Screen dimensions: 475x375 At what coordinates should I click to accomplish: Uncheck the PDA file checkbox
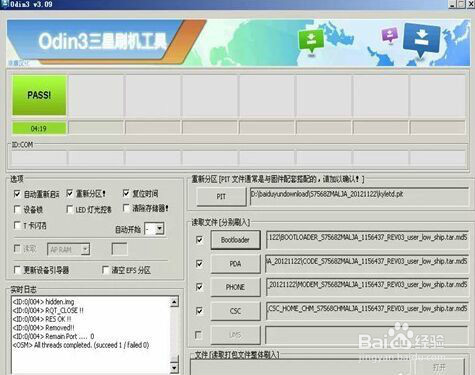point(199,264)
